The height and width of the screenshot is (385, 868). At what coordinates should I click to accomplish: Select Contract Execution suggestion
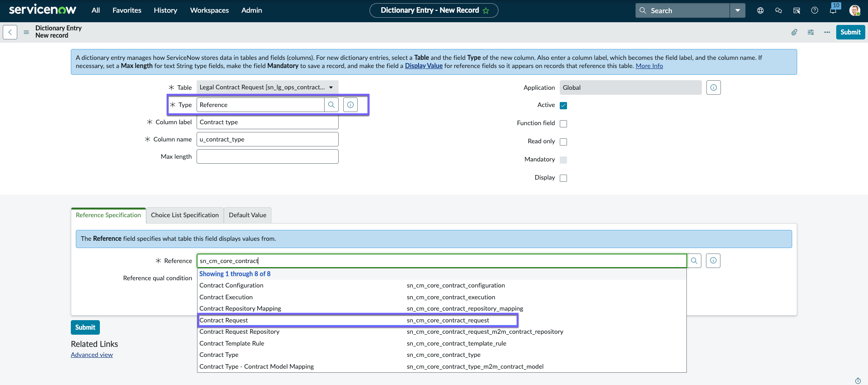[442, 297]
